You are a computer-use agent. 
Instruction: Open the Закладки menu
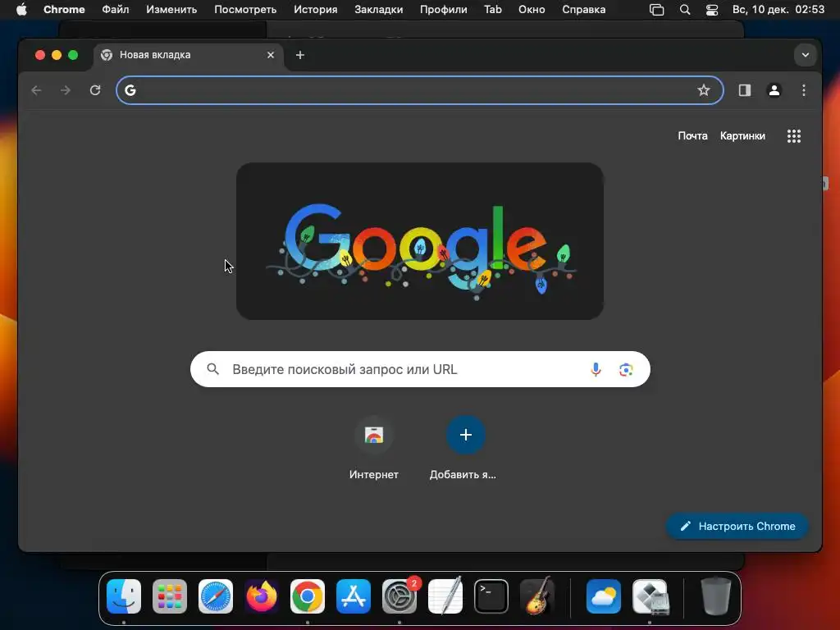tap(378, 10)
